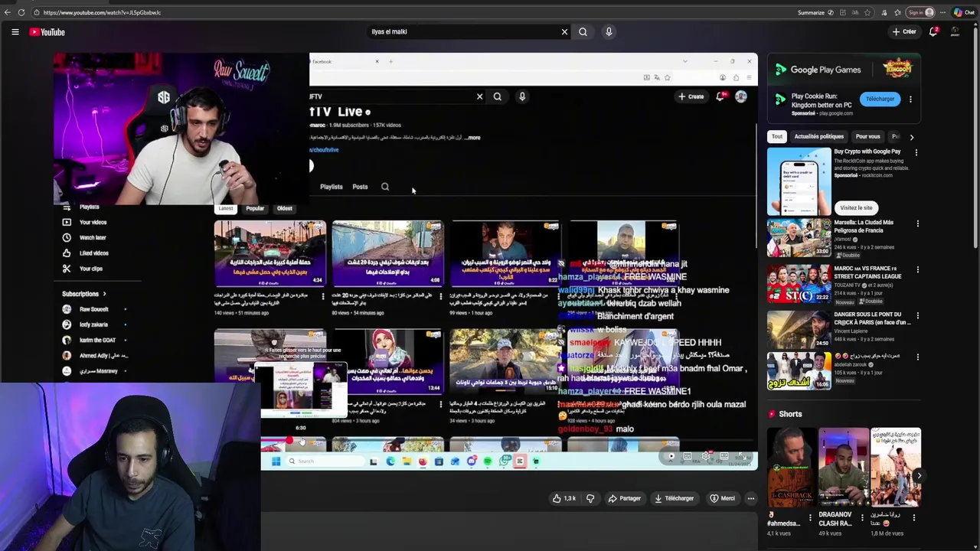Viewport: 980px width, 551px height.
Task: Download the video with Télécharger below player
Action: [674, 498]
